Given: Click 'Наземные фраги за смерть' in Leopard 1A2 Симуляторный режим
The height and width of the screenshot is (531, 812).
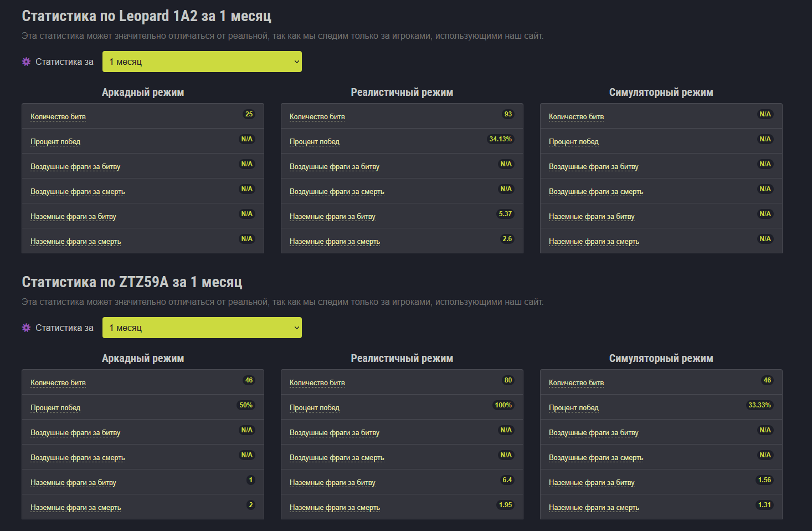Looking at the screenshot, I should [594, 241].
